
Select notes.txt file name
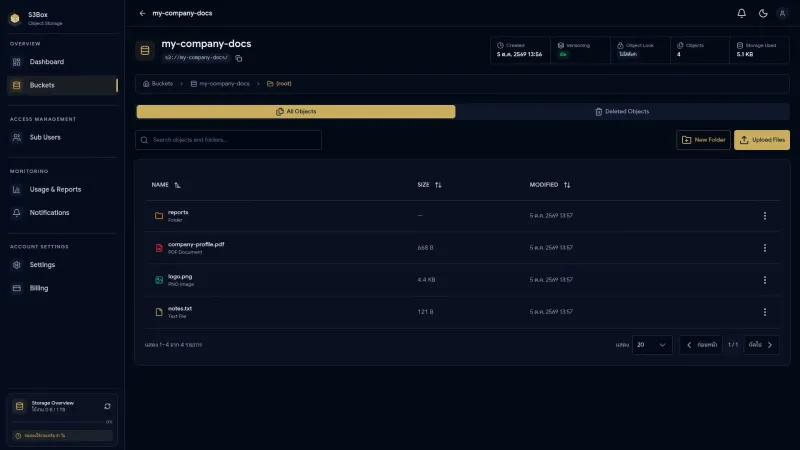click(x=180, y=309)
